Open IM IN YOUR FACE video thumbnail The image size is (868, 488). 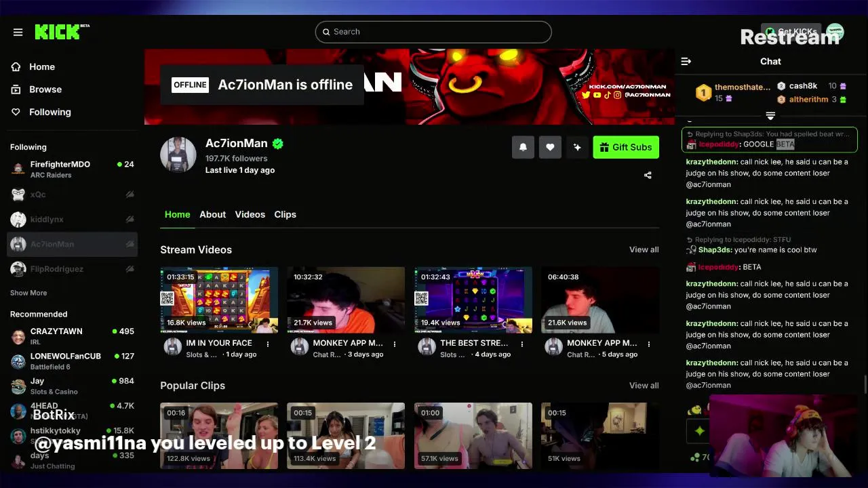click(x=219, y=300)
